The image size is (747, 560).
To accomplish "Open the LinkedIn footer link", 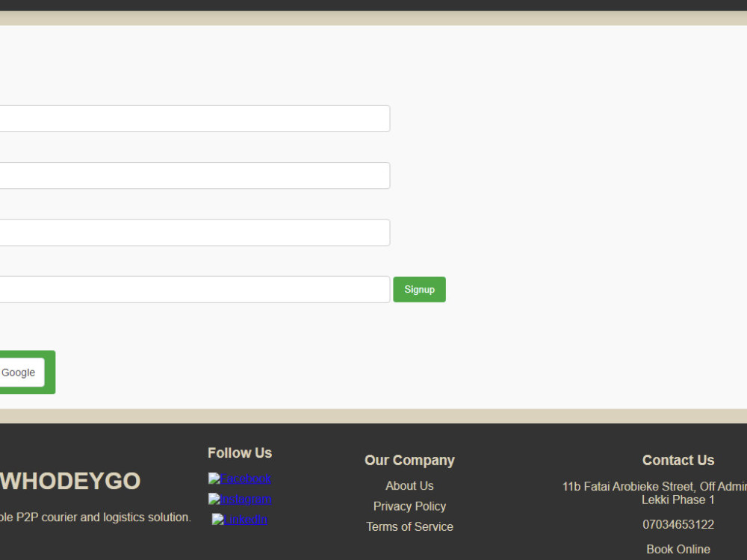I will [240, 520].
